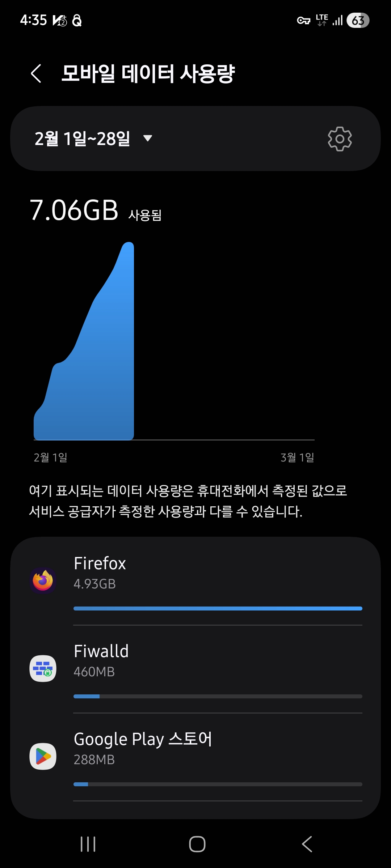Tap the home button in navigation bar
The image size is (391, 868).
click(197, 844)
